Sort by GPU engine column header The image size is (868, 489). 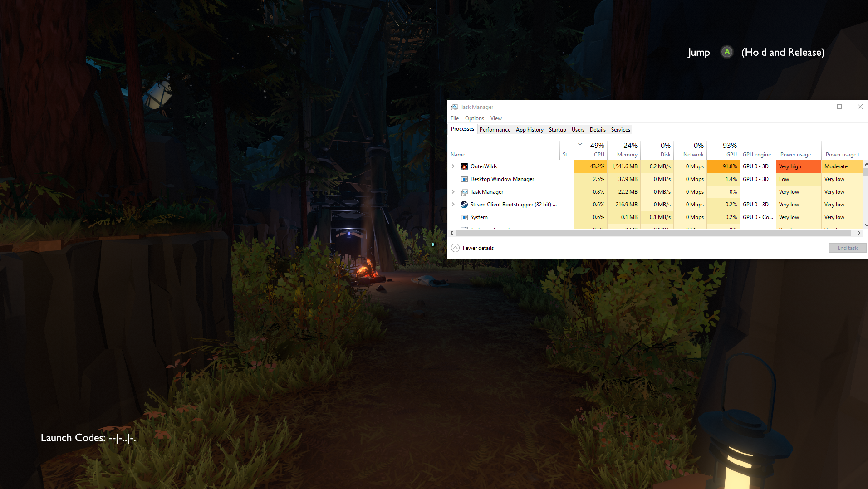coord(758,150)
